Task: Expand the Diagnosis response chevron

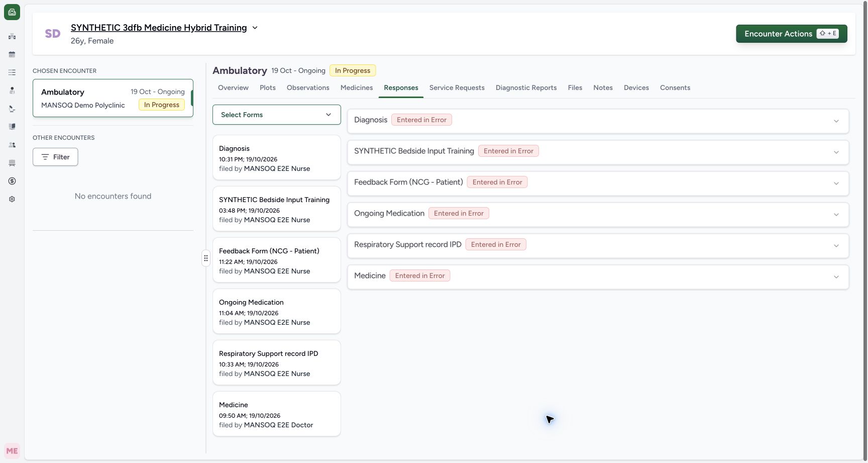Action: (x=836, y=121)
